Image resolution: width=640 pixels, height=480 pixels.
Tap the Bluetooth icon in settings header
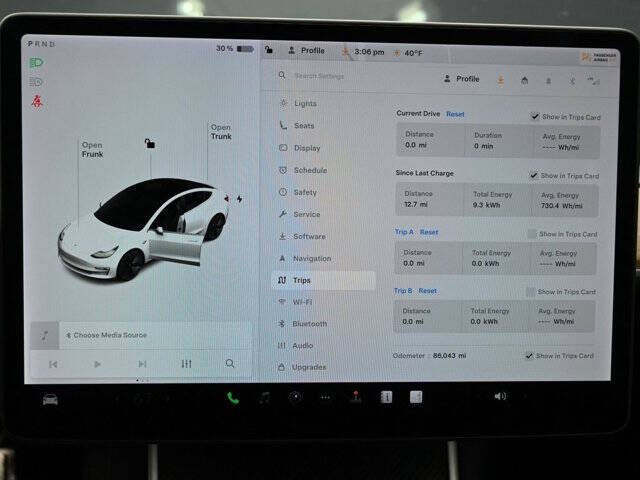tap(572, 81)
